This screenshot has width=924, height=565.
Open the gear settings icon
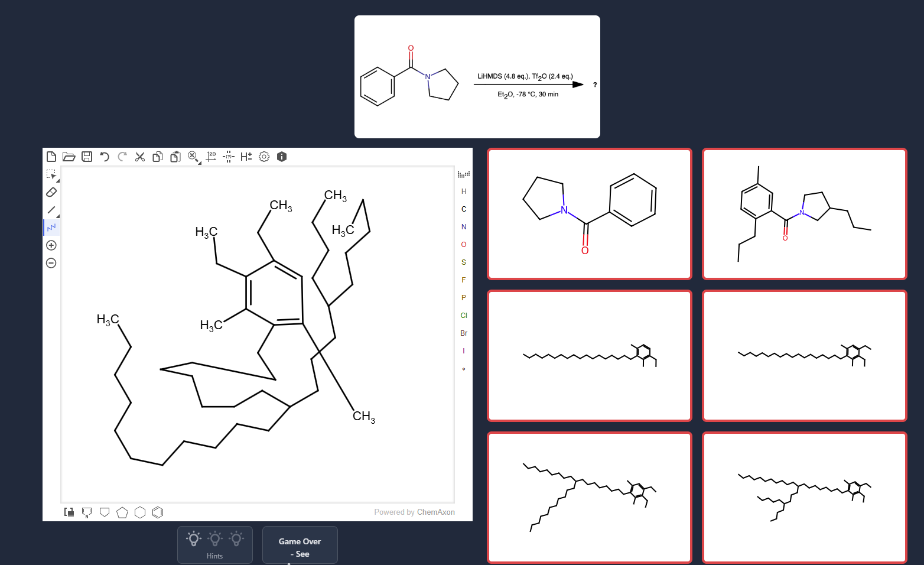(264, 157)
